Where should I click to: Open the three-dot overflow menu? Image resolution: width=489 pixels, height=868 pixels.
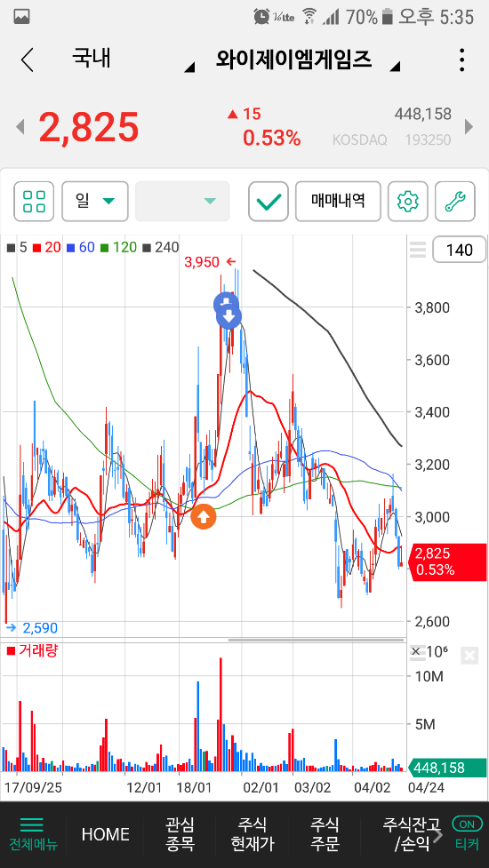click(x=461, y=60)
